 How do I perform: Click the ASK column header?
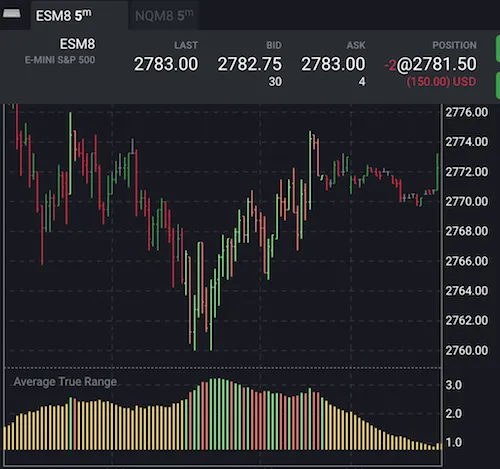click(x=356, y=45)
